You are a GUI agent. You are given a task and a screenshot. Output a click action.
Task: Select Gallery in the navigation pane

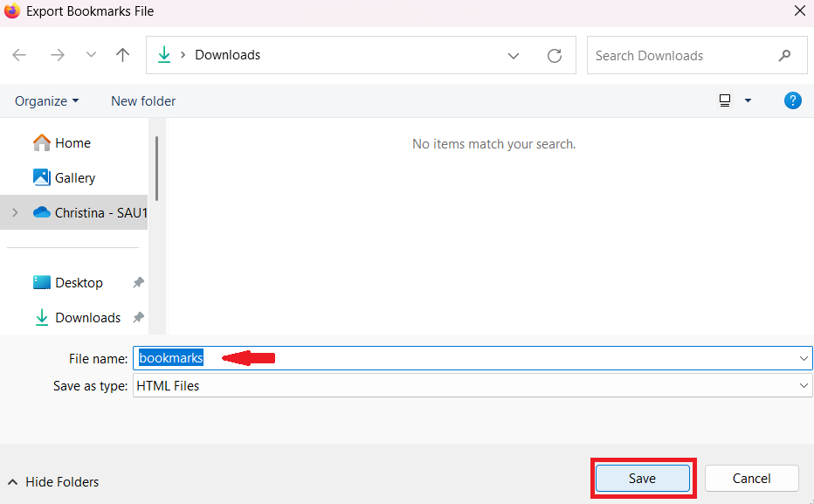coord(74,177)
